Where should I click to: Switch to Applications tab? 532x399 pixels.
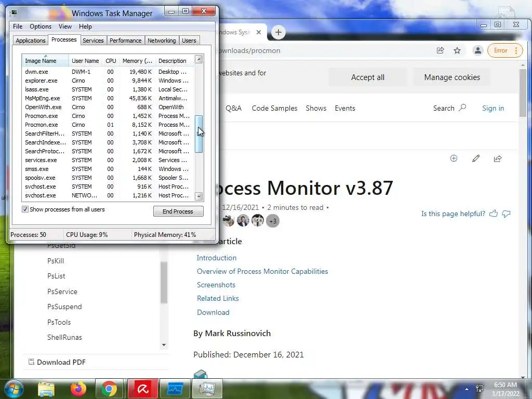click(31, 41)
